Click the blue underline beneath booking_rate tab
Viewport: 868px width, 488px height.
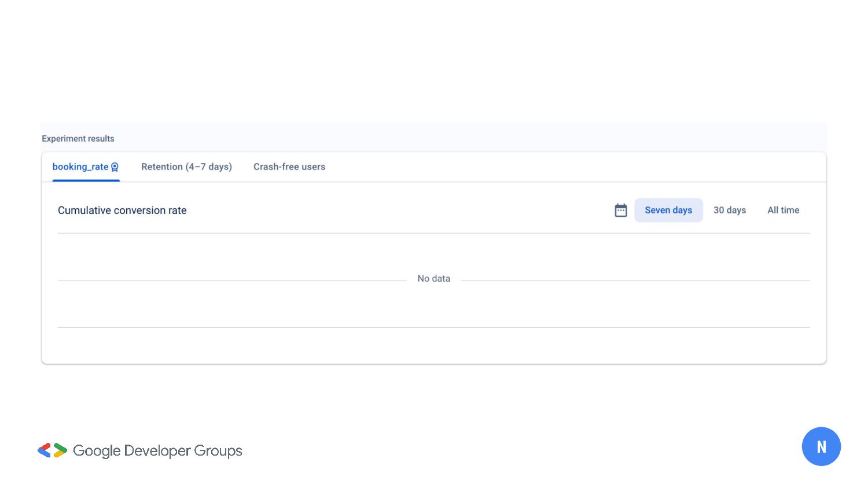86,180
